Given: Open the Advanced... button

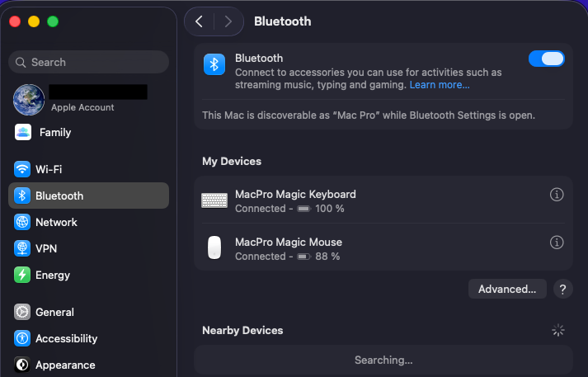Looking at the screenshot, I should tap(507, 289).
